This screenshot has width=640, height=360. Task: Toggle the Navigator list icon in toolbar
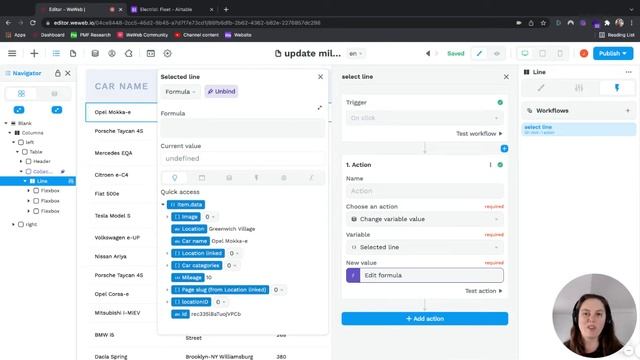[56, 53]
